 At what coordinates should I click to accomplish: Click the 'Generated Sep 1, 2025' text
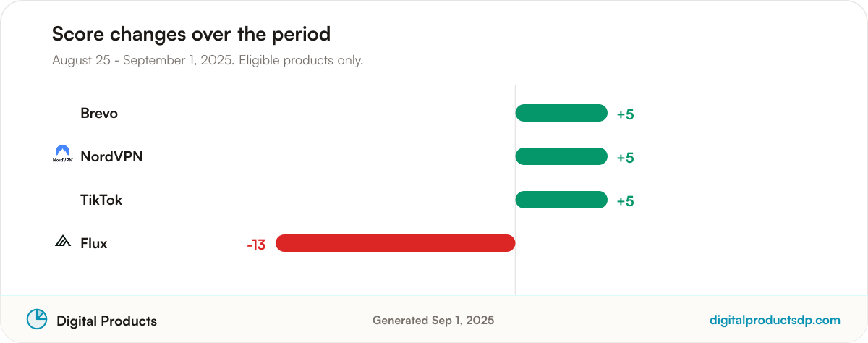coord(433,320)
